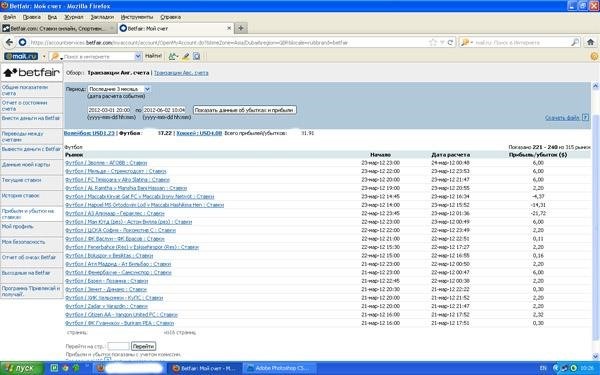Open 'Выходные на Betfair' in the sidebar
Image resolution: width=600 pixels, height=375 pixels.
(x=26, y=273)
